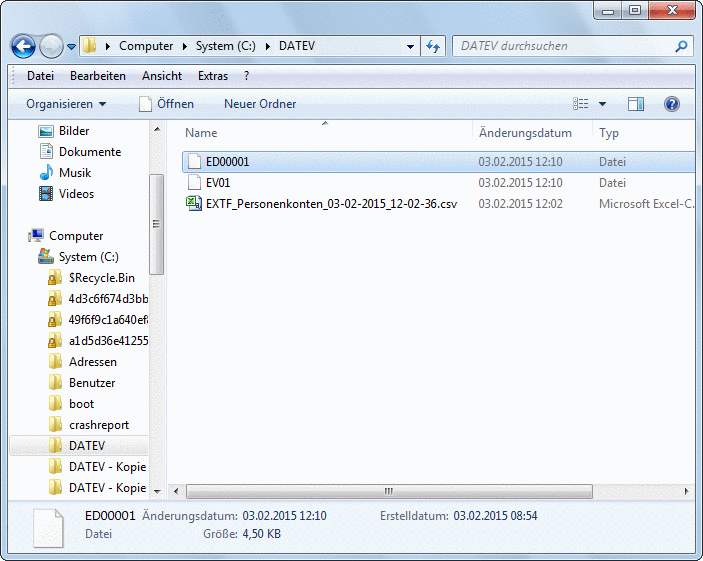
Task: Change view with the view icon
Action: pos(581,104)
